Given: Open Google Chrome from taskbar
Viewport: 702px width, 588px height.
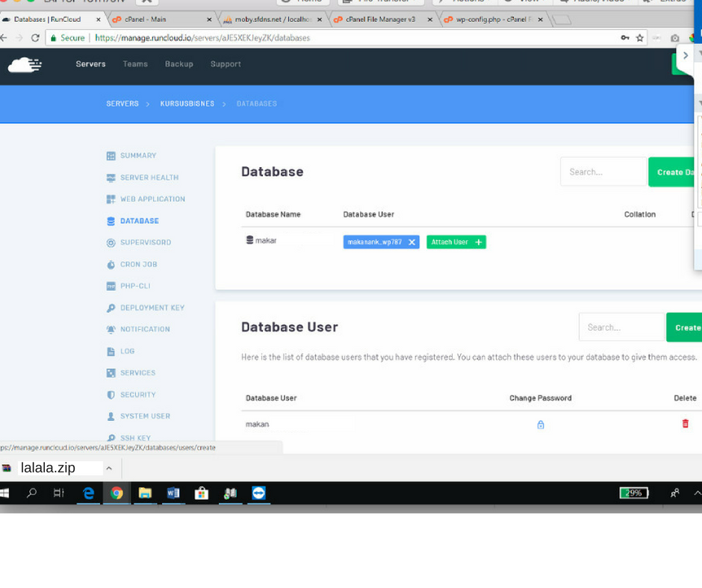Looking at the screenshot, I should click(117, 493).
